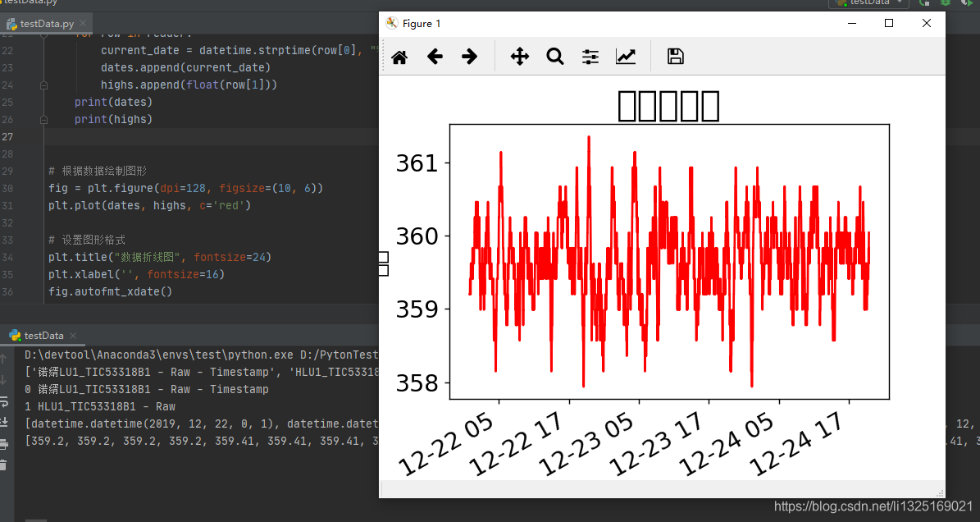Viewport: 980px width, 522px height.
Task: Place cursor on 'dates.append(current_date)' line
Action: point(185,67)
